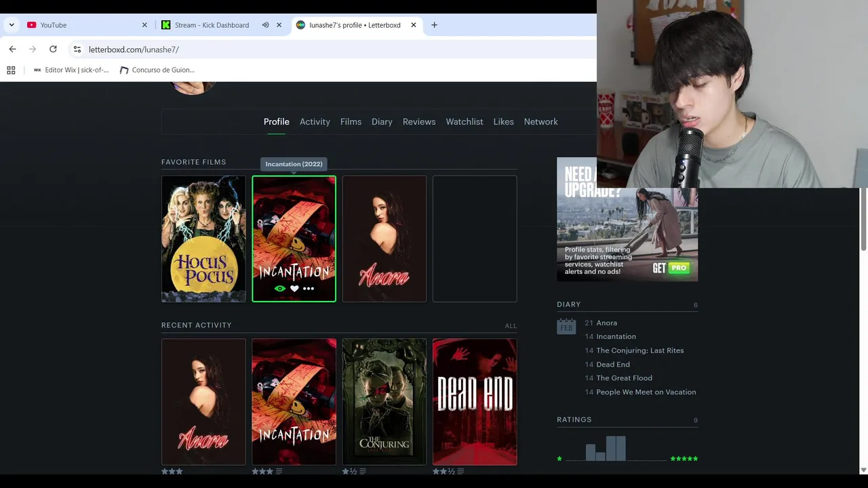View ALL recent activity

point(511,326)
